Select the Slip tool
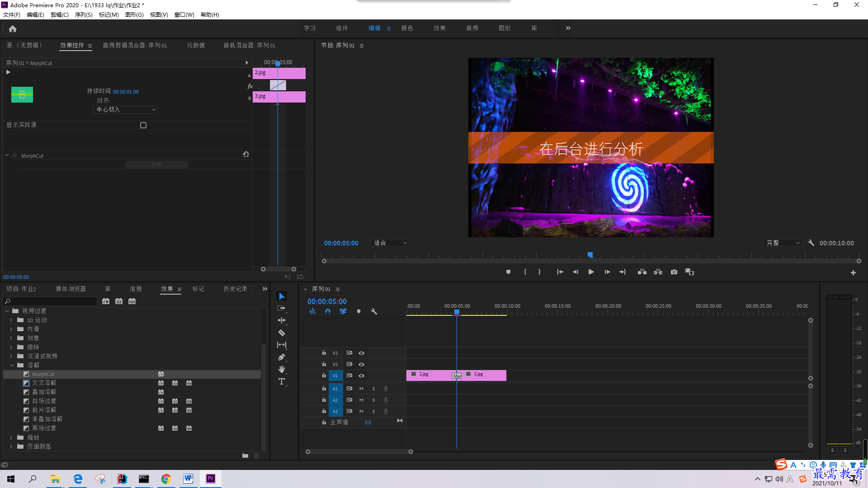This screenshot has height=488, width=868. (282, 345)
